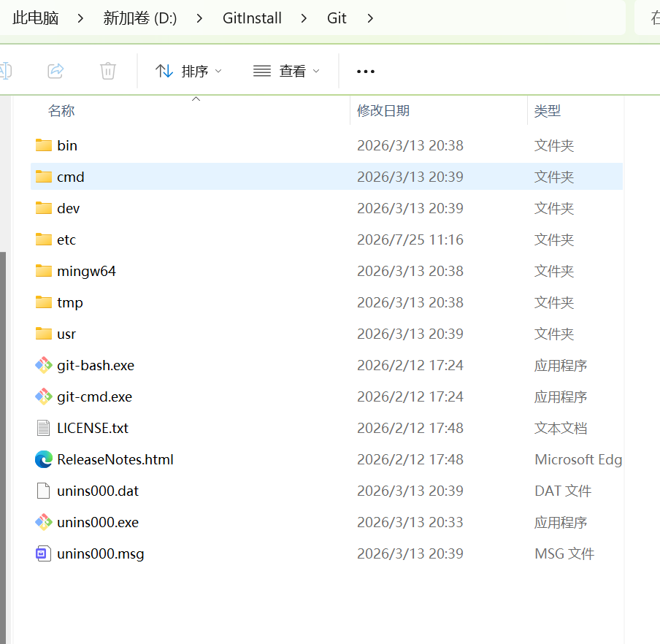Sort by 修改日期 column header
Screen dimensions: 660x644
pyautogui.click(x=383, y=111)
